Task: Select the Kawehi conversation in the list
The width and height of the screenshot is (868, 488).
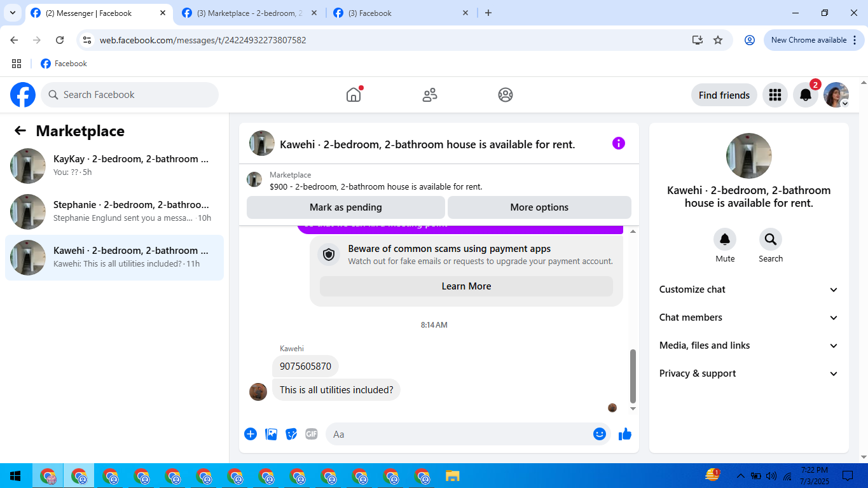Action: pyautogui.click(x=114, y=258)
